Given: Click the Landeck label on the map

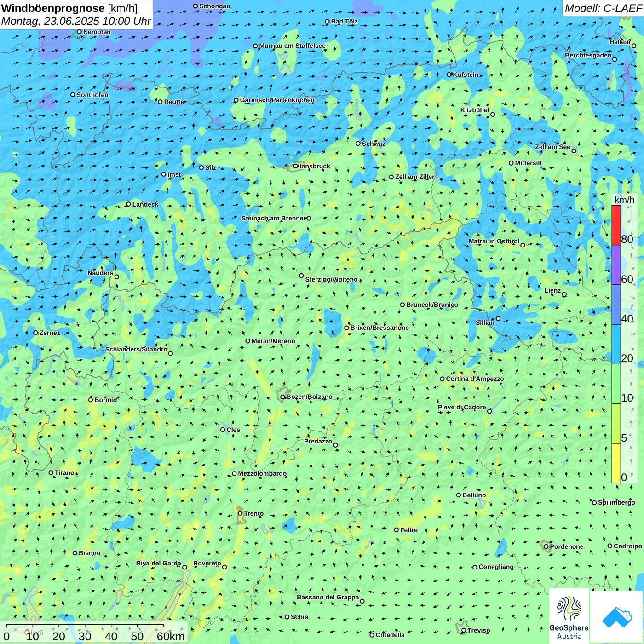Looking at the screenshot, I should [145, 204].
